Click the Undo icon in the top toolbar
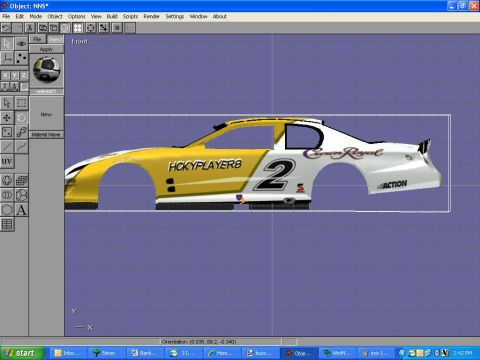480x360 pixels. (x=6, y=28)
